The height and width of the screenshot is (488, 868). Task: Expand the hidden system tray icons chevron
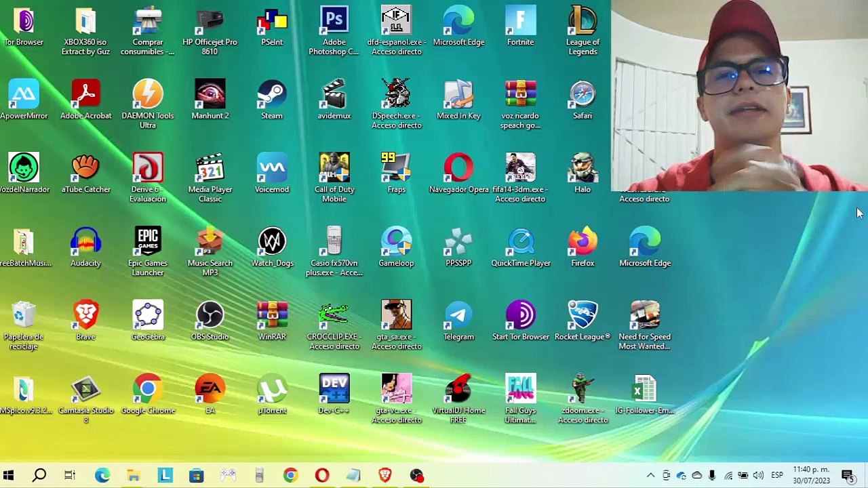650,476
